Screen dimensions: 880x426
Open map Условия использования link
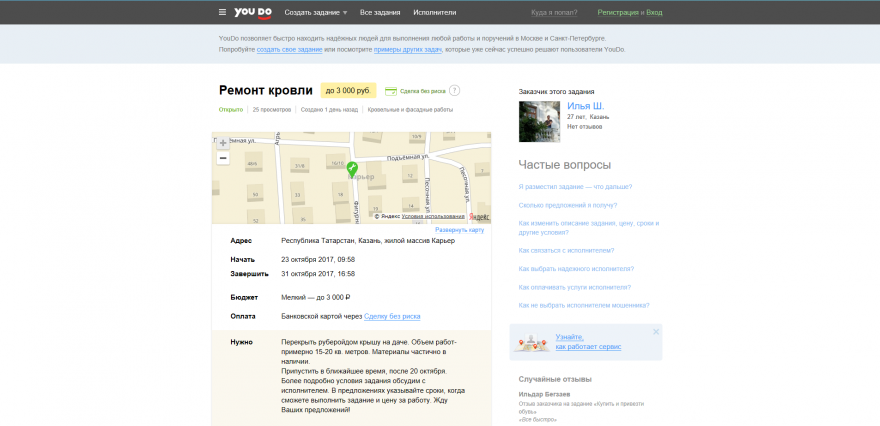coord(433,216)
